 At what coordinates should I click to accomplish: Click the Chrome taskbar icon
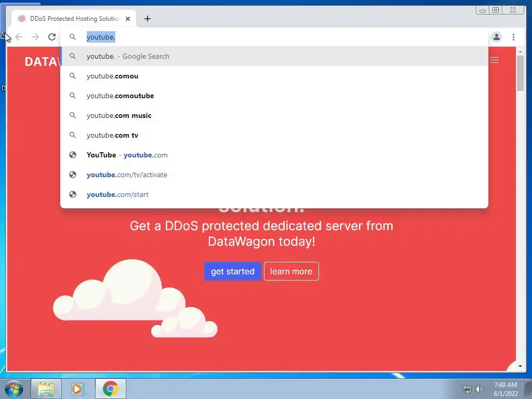tap(110, 389)
